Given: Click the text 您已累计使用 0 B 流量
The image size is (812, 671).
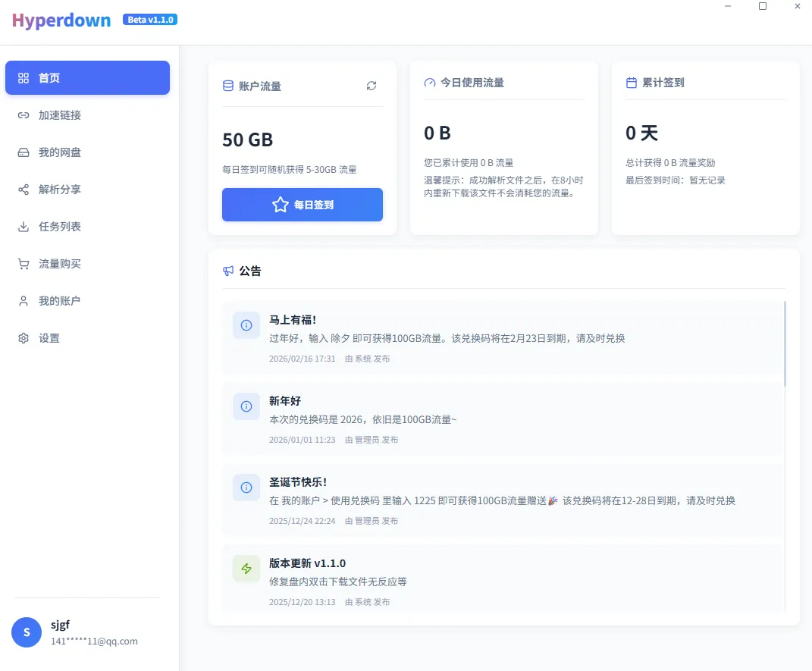Looking at the screenshot, I should pyautogui.click(x=469, y=162).
